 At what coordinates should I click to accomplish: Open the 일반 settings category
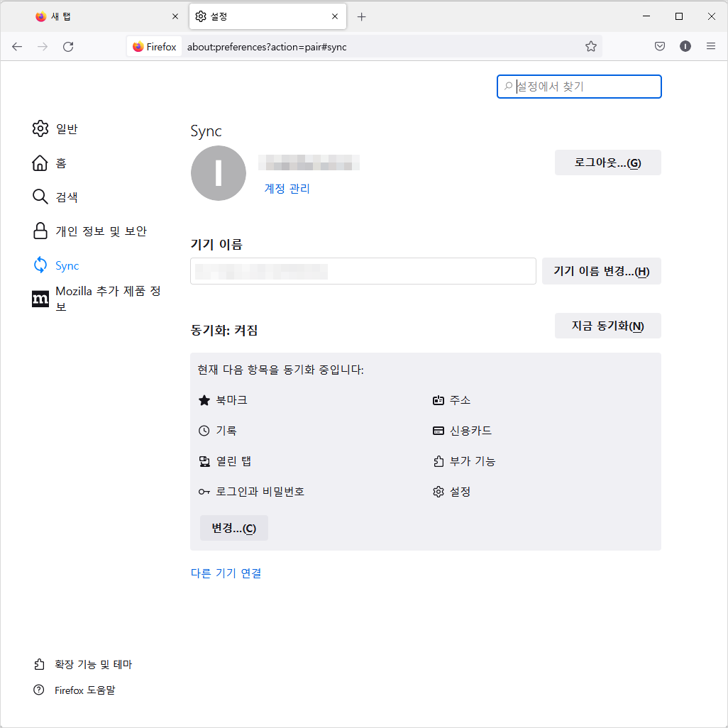55,128
